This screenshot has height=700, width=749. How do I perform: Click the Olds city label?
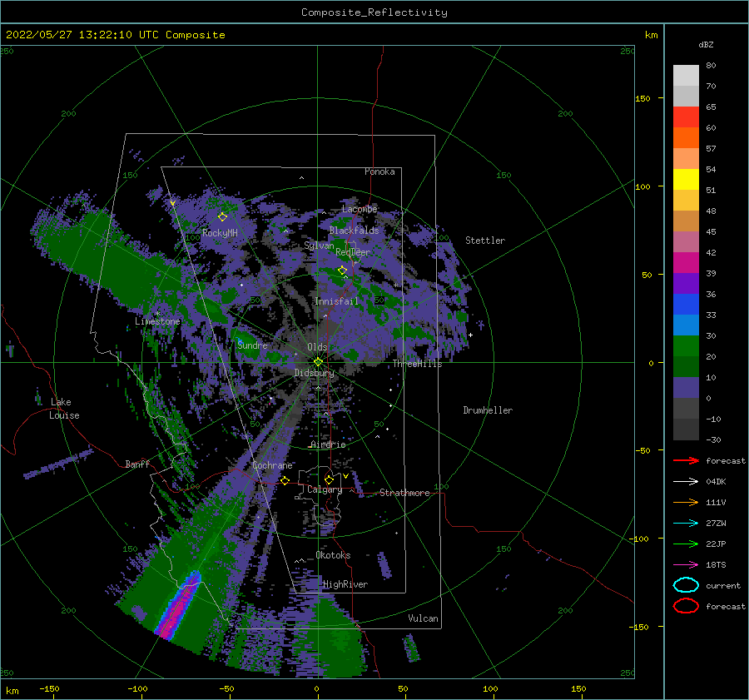(x=317, y=347)
